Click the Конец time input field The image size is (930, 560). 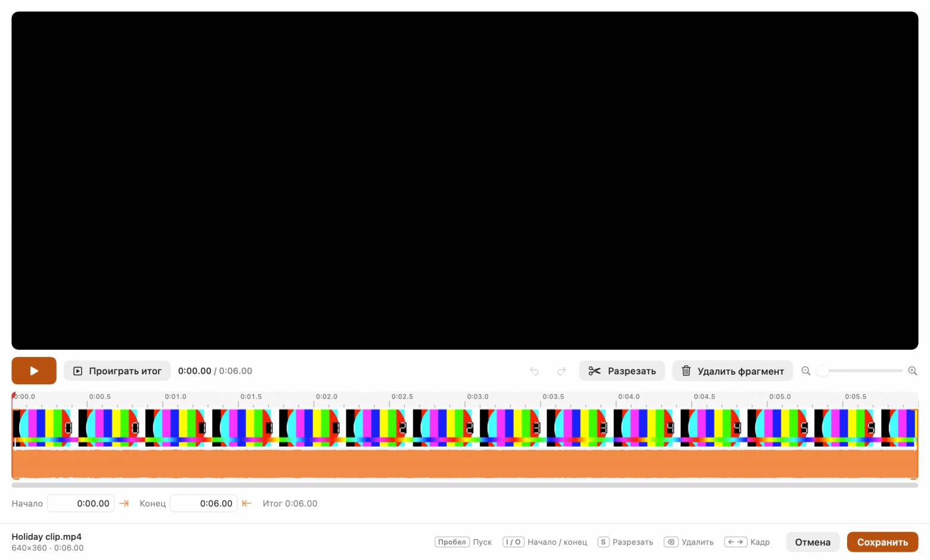[x=204, y=503]
